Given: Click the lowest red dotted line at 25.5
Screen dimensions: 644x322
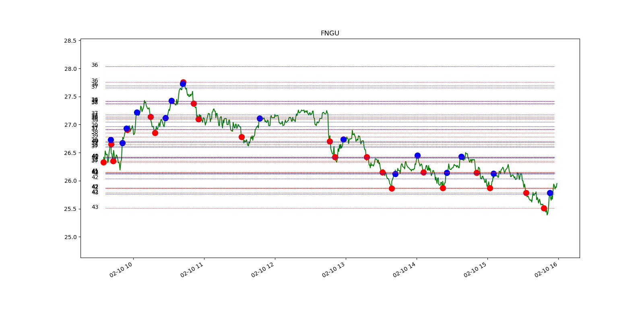Looking at the screenshot, I should coord(330,208).
